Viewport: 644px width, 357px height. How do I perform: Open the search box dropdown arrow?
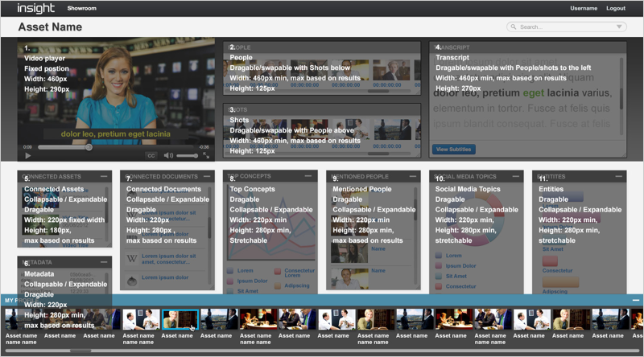619,27
